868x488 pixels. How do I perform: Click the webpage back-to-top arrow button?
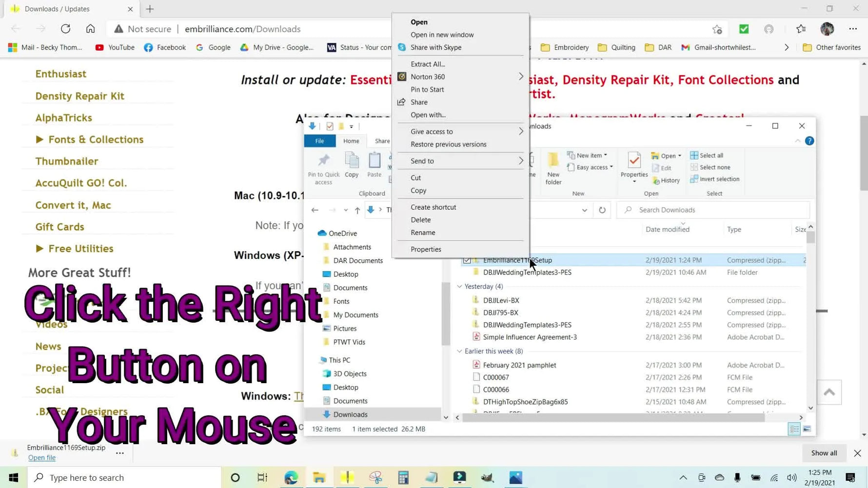click(829, 392)
